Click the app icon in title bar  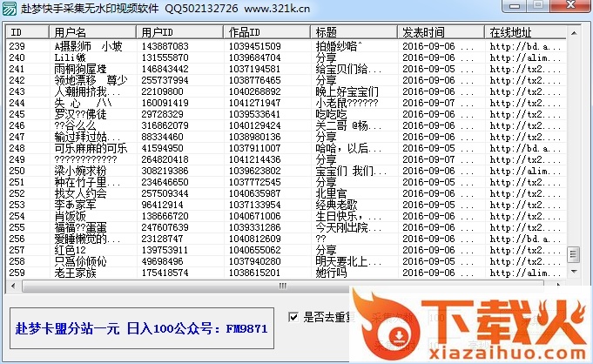pyautogui.click(x=9, y=9)
